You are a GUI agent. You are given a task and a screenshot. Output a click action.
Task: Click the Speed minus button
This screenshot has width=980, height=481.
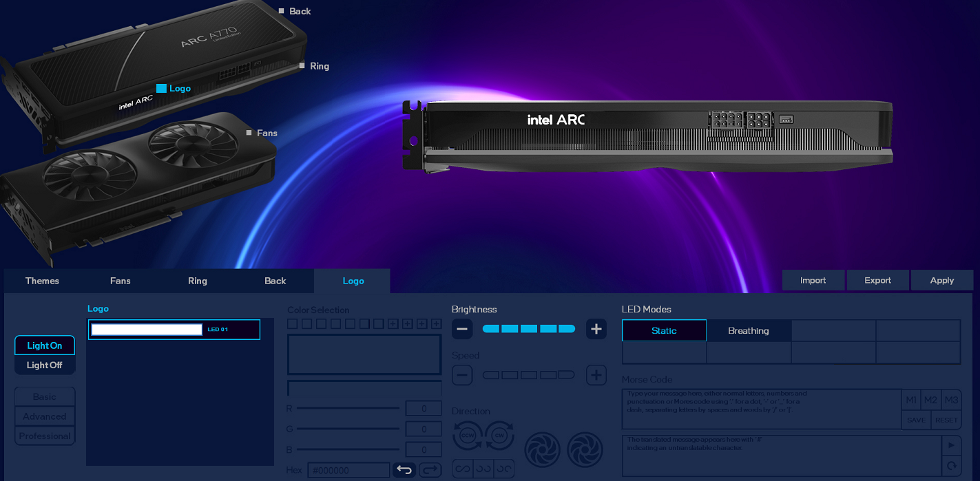click(x=462, y=375)
